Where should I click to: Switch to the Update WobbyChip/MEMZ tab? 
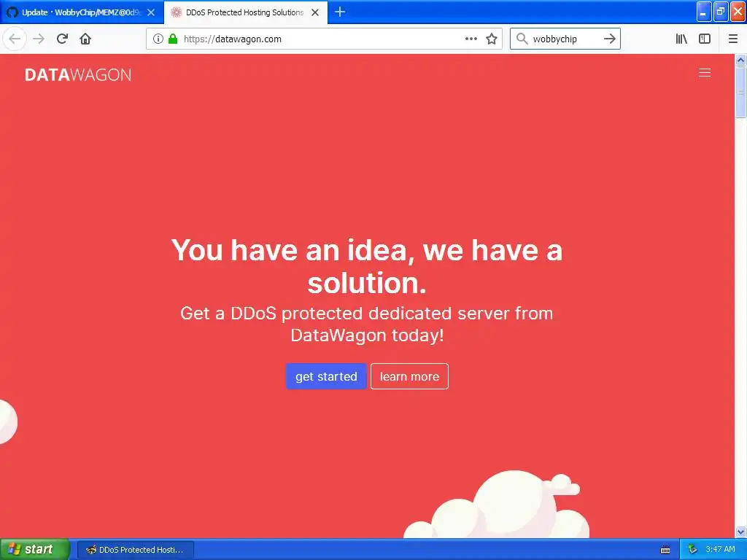pos(82,12)
